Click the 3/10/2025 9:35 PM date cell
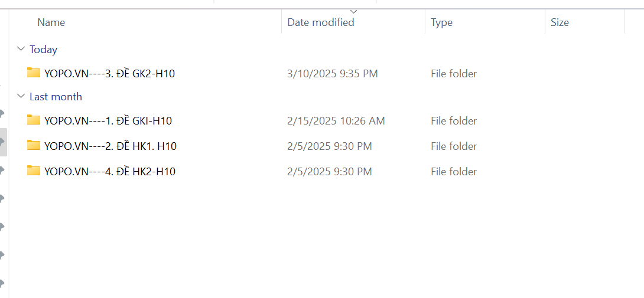 333,74
